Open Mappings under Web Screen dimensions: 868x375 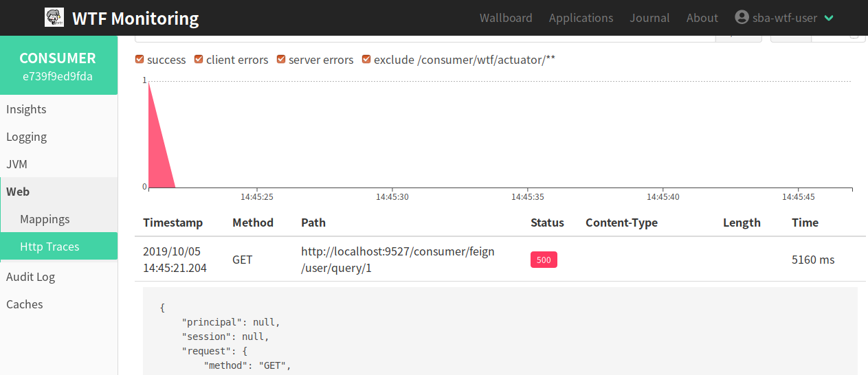click(x=45, y=219)
